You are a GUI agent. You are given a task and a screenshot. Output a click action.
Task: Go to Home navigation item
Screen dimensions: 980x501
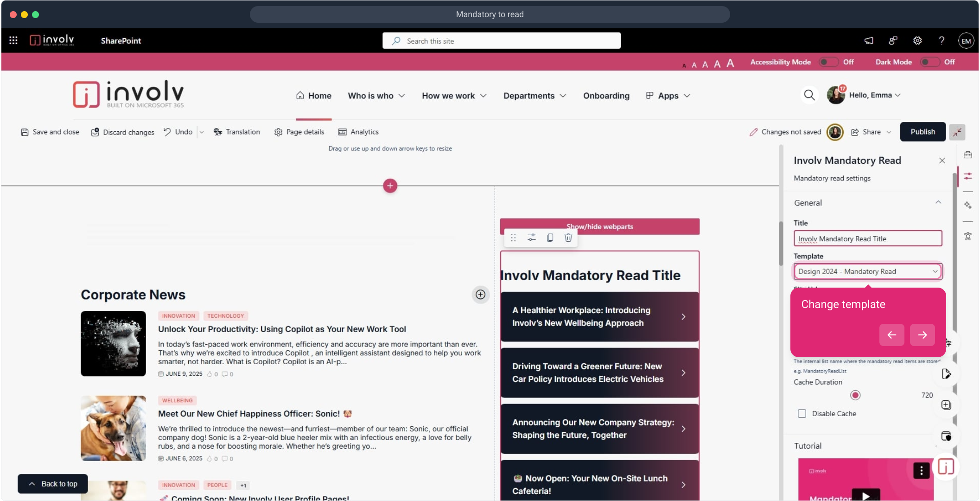pos(314,96)
